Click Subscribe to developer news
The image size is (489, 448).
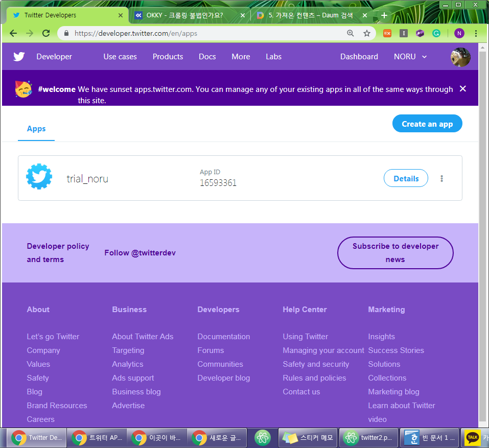point(395,253)
